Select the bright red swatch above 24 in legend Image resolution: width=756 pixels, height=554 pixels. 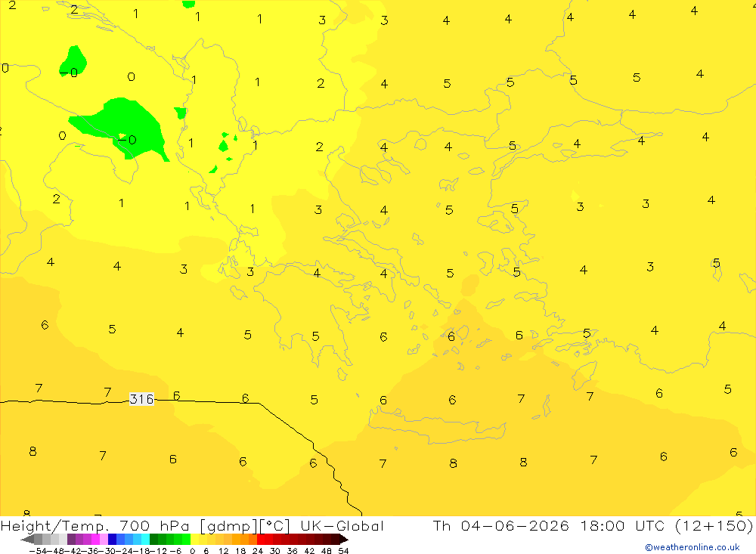point(261,540)
